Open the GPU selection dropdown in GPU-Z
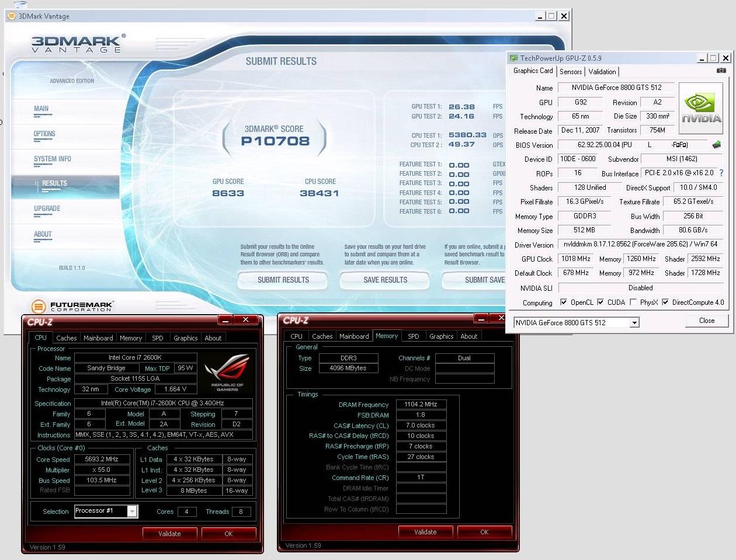736x560 pixels. pyautogui.click(x=634, y=322)
